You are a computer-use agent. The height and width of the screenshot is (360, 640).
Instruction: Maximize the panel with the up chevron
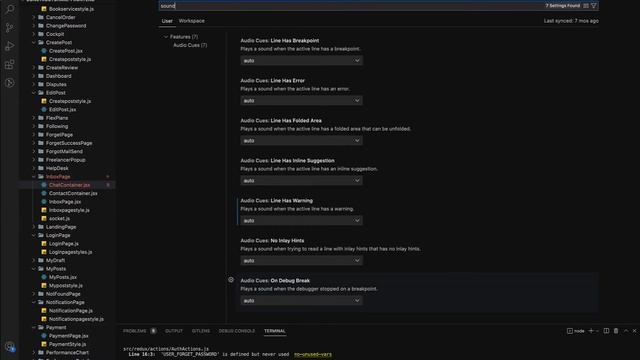click(626, 331)
